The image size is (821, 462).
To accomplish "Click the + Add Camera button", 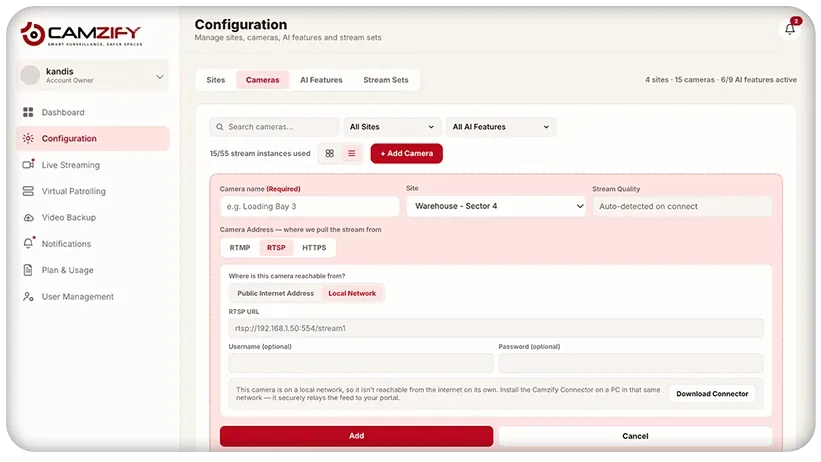I will (407, 153).
